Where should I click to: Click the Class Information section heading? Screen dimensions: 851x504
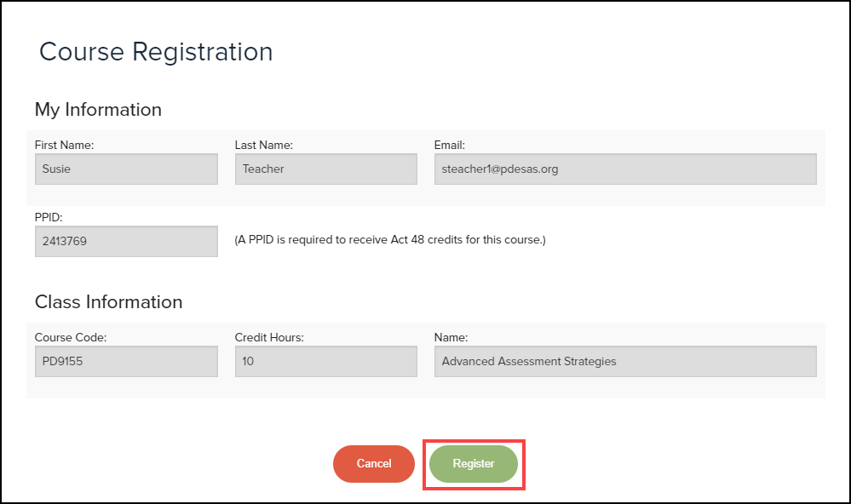(108, 302)
